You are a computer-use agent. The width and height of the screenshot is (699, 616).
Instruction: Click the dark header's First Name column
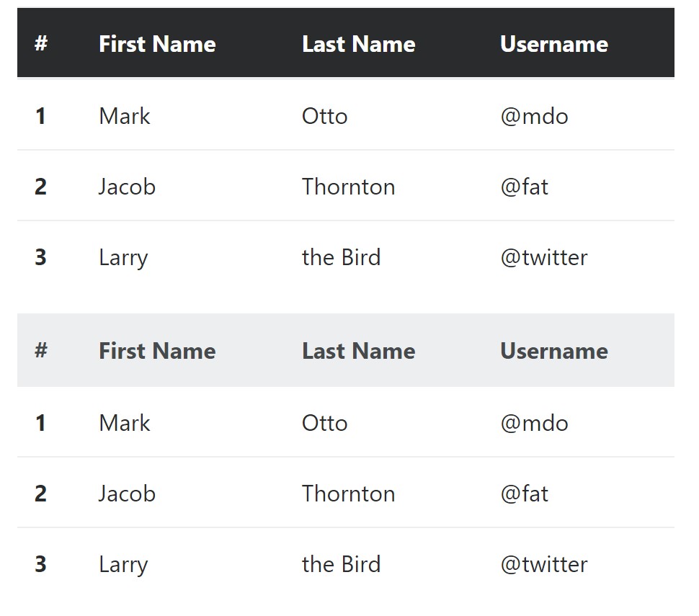click(x=157, y=44)
